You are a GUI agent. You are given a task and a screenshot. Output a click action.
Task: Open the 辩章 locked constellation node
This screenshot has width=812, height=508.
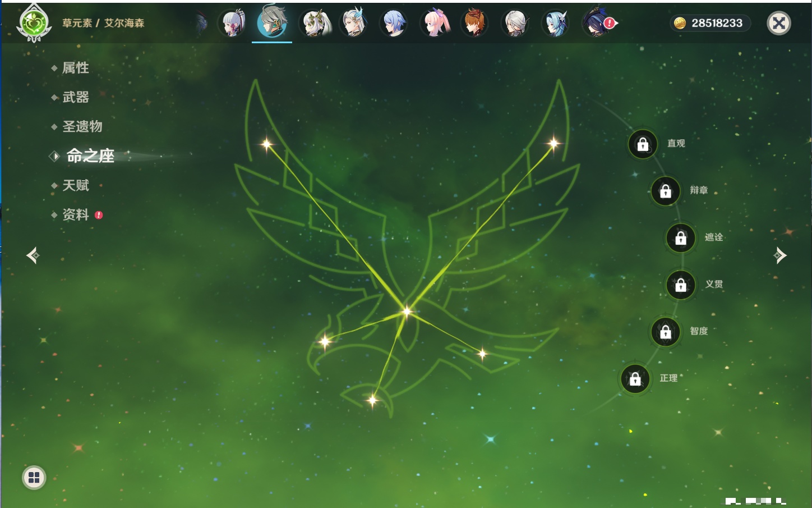point(666,191)
